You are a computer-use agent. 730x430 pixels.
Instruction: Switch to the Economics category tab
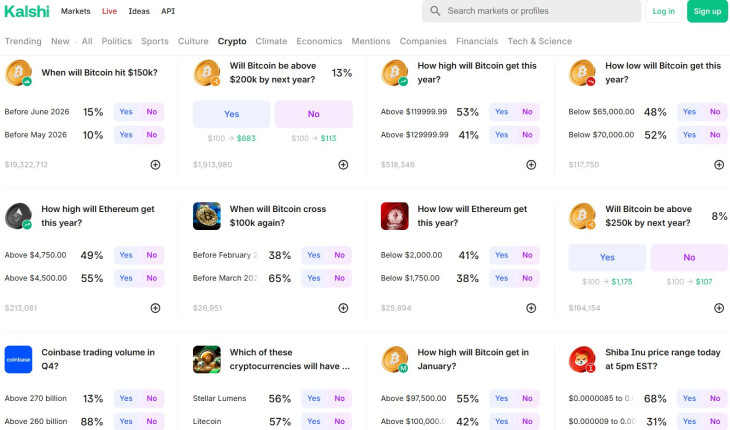pos(319,41)
